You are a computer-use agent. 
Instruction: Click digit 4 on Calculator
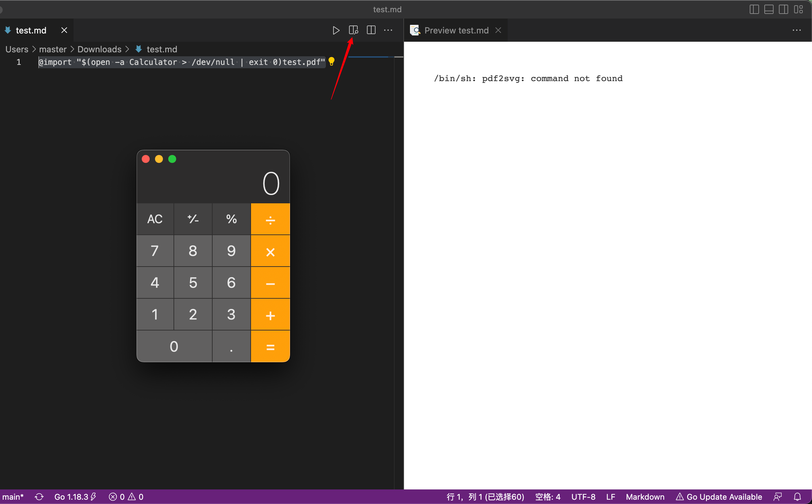click(x=155, y=283)
